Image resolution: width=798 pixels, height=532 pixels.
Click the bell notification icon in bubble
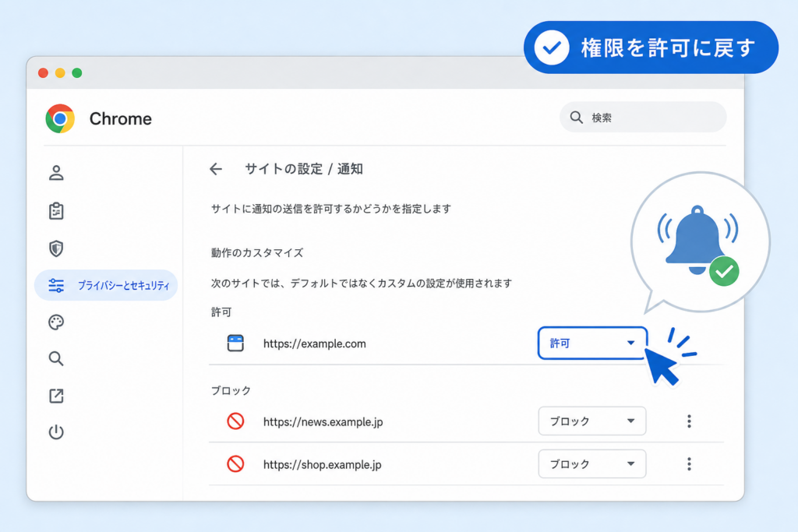(x=697, y=239)
